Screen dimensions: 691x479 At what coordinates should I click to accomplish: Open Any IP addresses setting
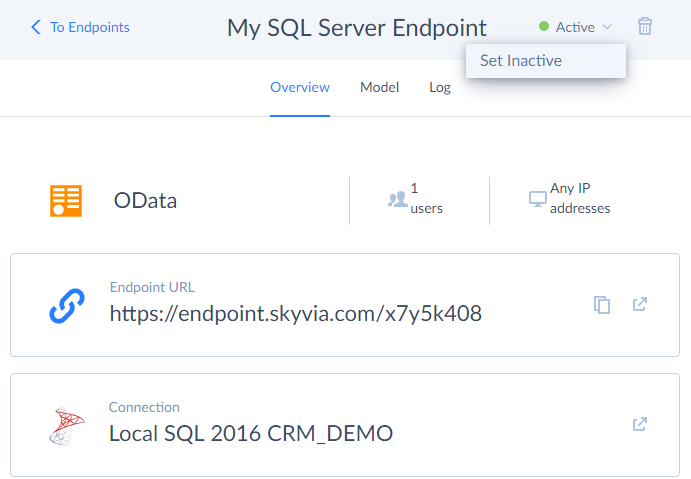569,198
